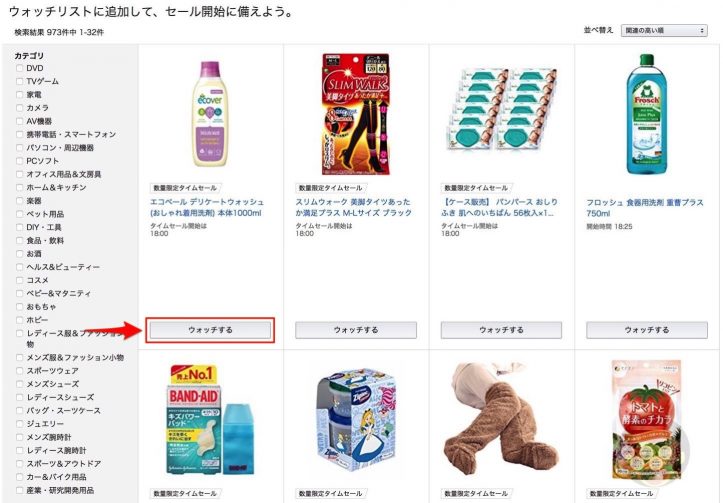Click ウォッチする under Slim Walk tights
723x503 pixels.
tap(356, 330)
